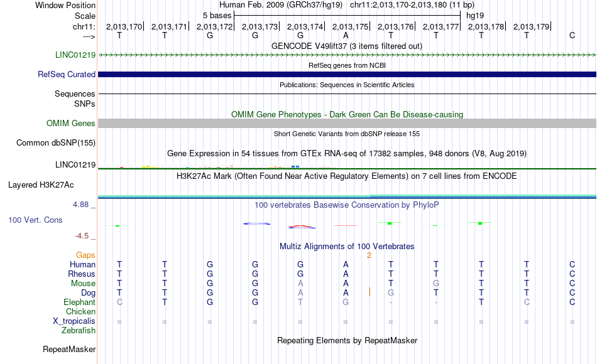Click the SNPs track label
The image size is (597, 364).
[85, 104]
